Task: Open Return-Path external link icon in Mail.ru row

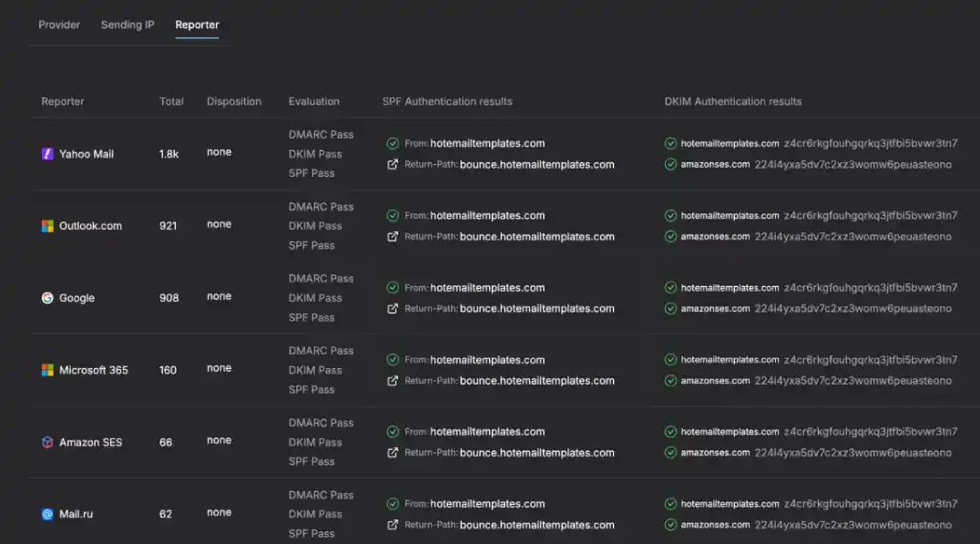Action: 393,525
